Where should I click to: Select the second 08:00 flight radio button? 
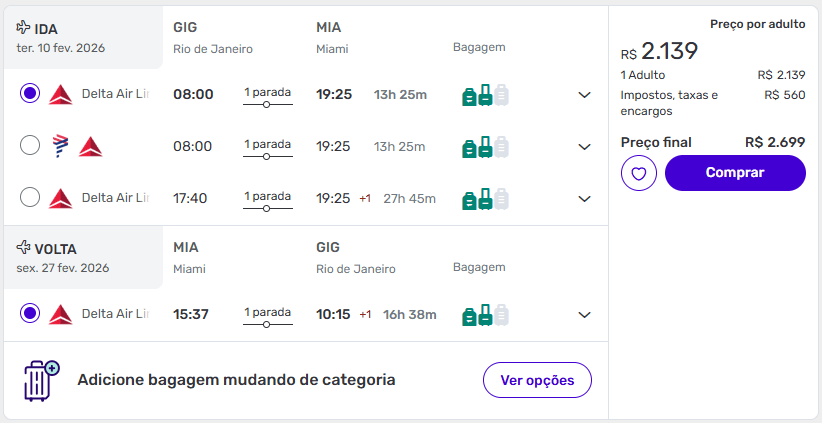(x=30, y=146)
